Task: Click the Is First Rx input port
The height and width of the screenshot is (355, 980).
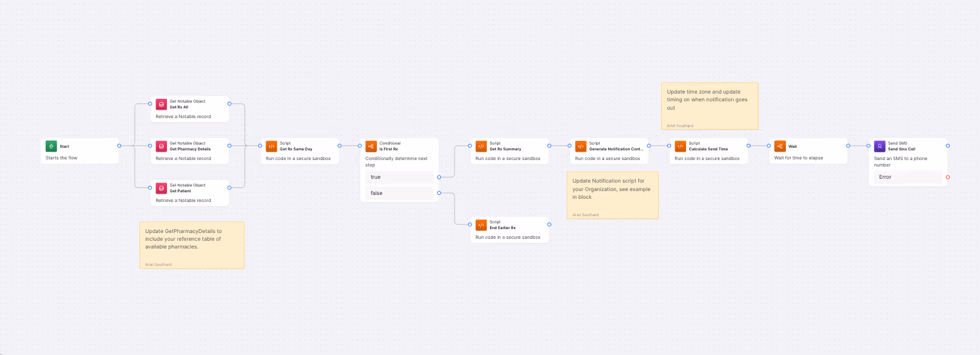Action: tap(360, 146)
